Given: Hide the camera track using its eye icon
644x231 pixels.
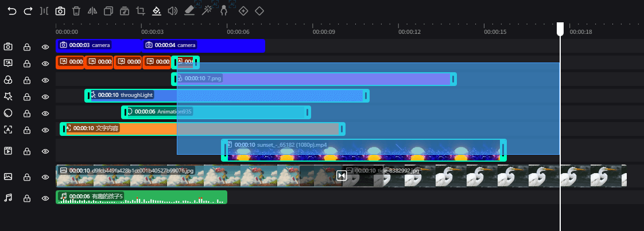Looking at the screenshot, I should (x=45, y=47).
